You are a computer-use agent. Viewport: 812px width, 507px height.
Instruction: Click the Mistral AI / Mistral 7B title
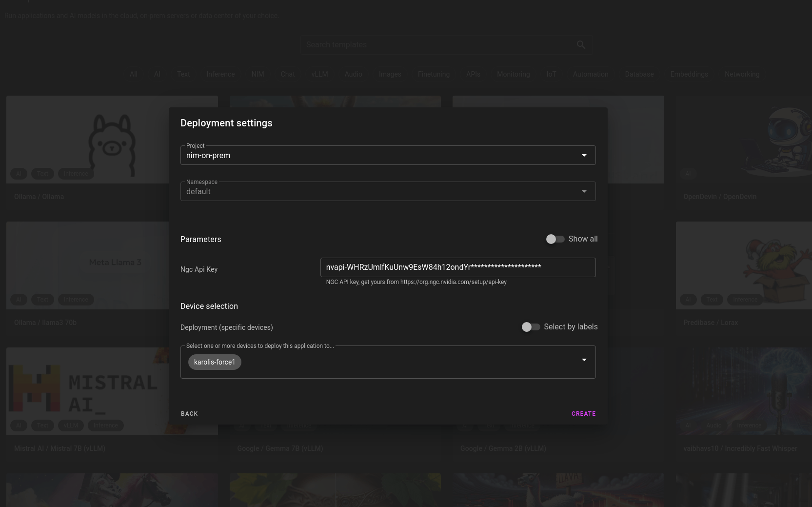(59, 448)
